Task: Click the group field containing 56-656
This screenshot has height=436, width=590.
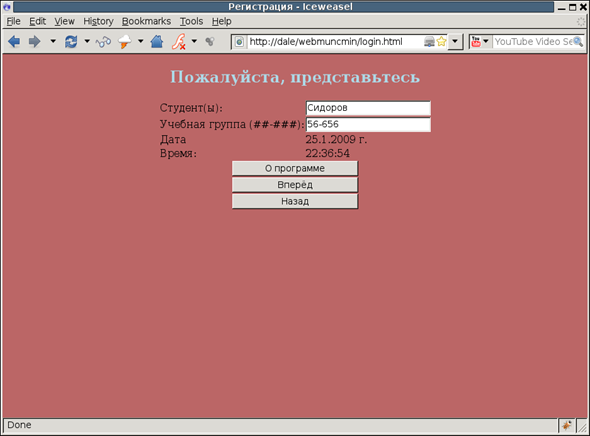Action: pos(368,125)
